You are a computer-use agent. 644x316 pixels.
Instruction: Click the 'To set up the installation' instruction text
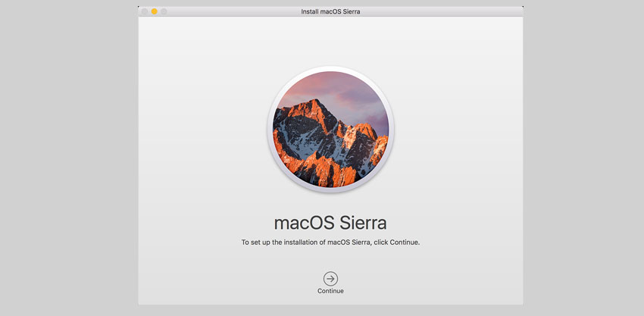[x=330, y=242]
